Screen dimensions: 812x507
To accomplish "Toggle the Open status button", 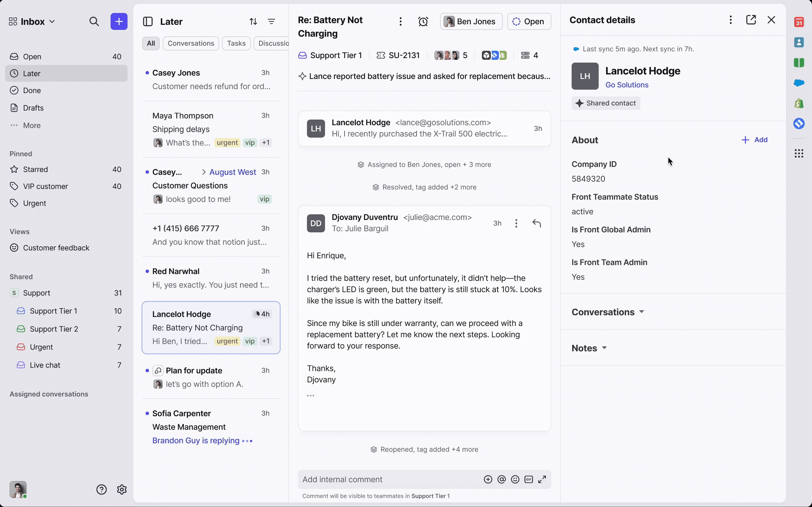I will tap(528, 21).
